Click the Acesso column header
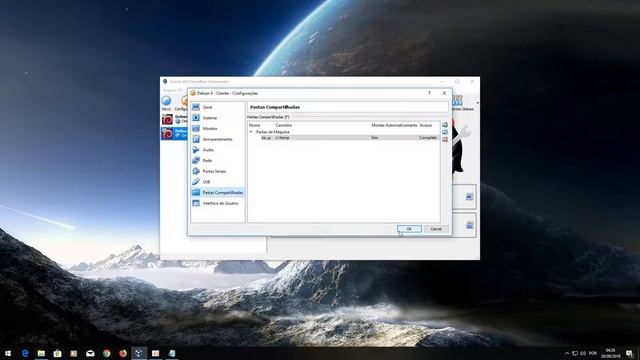 426,125
